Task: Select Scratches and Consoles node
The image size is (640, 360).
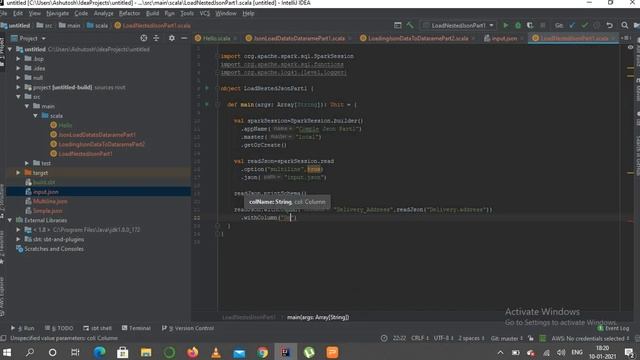Action: [x=54, y=249]
